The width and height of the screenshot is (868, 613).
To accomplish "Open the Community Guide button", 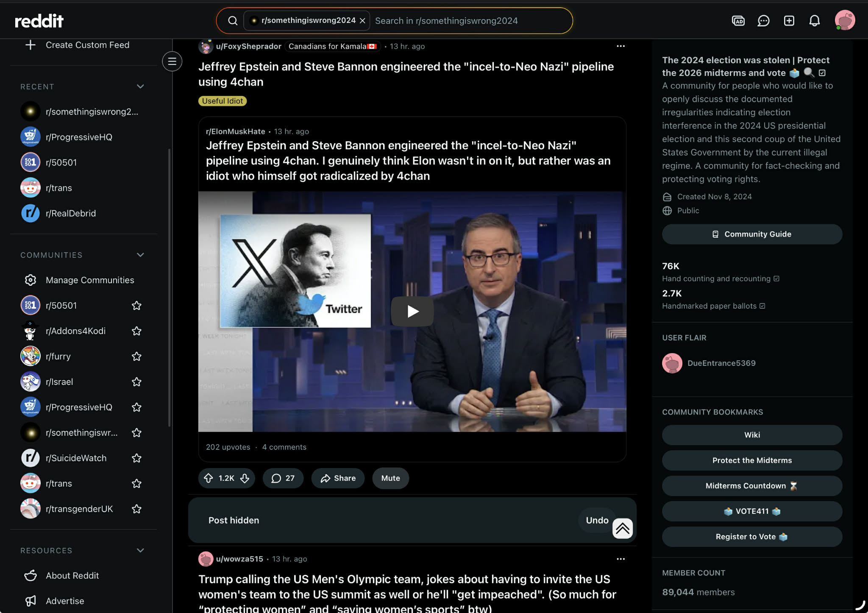I will (752, 234).
